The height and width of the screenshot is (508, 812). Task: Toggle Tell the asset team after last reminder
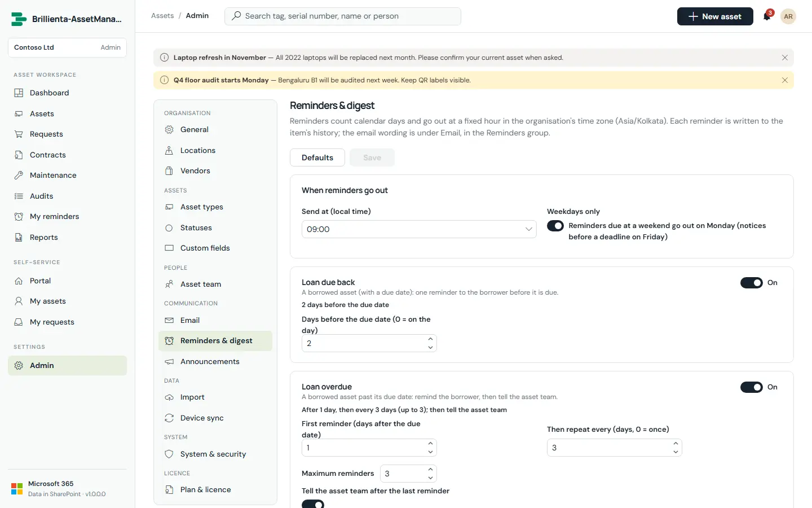[x=313, y=503]
